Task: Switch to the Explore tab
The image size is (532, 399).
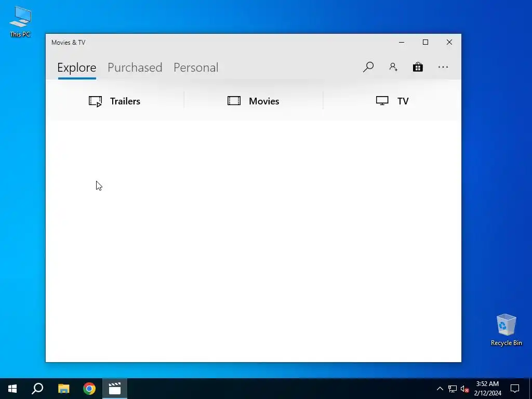Action: (77, 68)
